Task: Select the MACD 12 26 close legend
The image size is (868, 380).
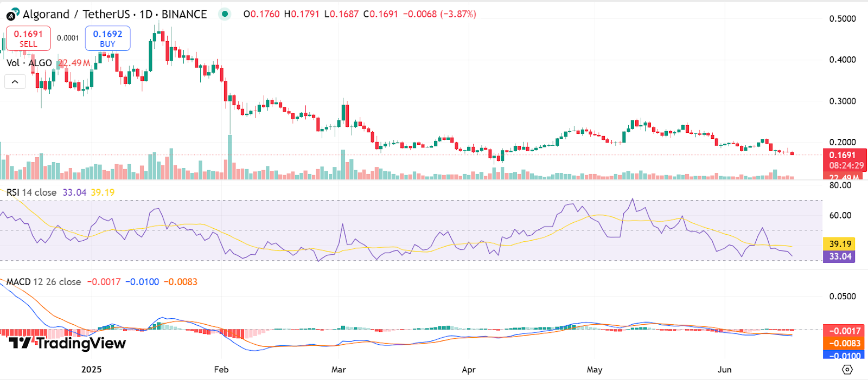Action: tap(43, 282)
